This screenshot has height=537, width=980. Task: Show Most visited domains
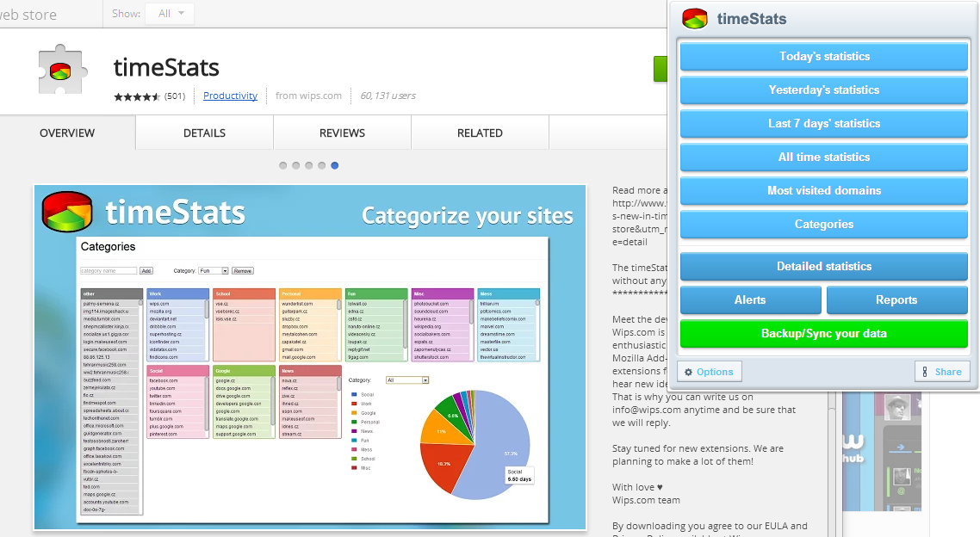824,191
